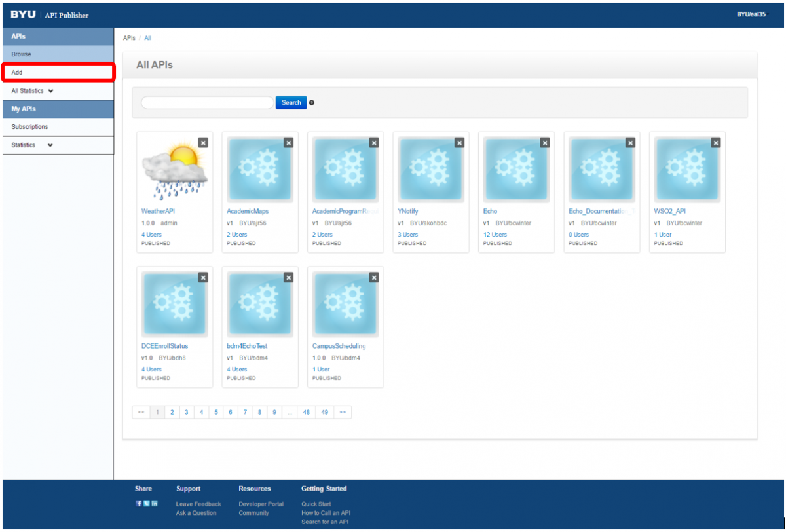This screenshot has height=532, width=786.
Task: Click the X on the AcademicProgramReq card
Action: (x=374, y=143)
